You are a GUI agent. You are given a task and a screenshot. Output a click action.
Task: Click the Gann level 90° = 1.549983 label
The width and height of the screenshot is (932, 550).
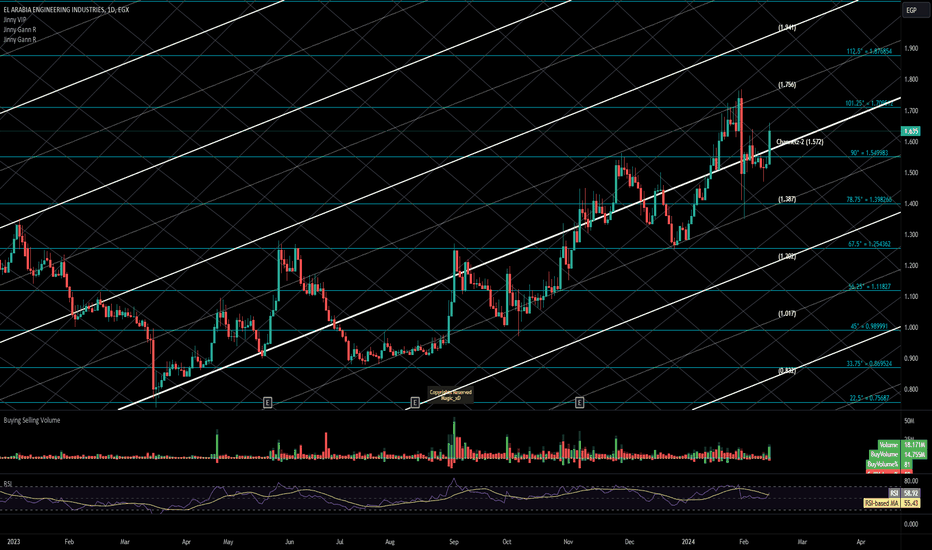point(869,153)
